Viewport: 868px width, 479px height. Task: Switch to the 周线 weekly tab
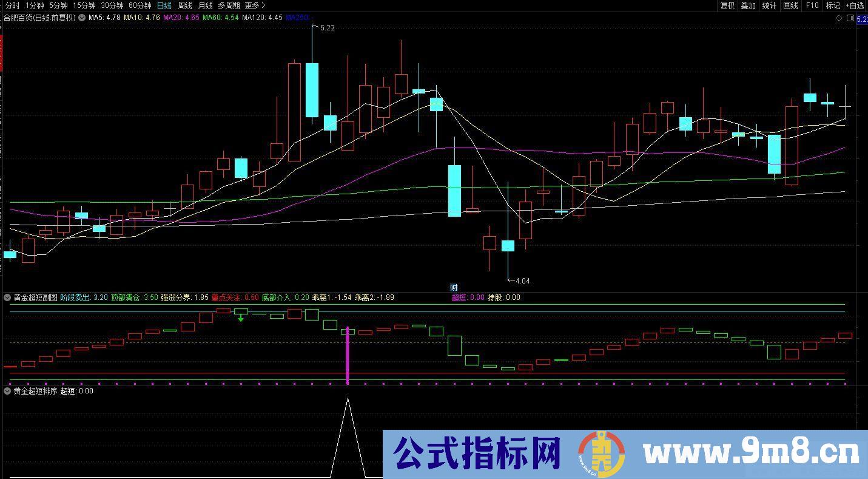(184, 5)
